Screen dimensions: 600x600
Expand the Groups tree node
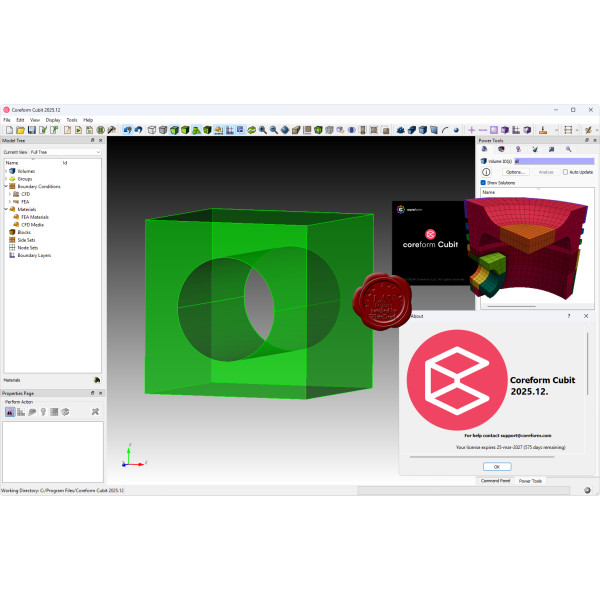[6, 179]
